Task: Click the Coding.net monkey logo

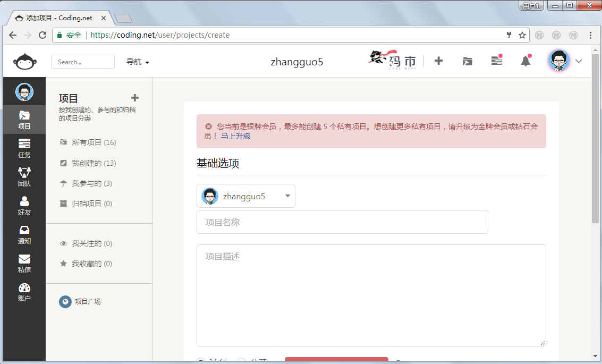Action: 24,62
